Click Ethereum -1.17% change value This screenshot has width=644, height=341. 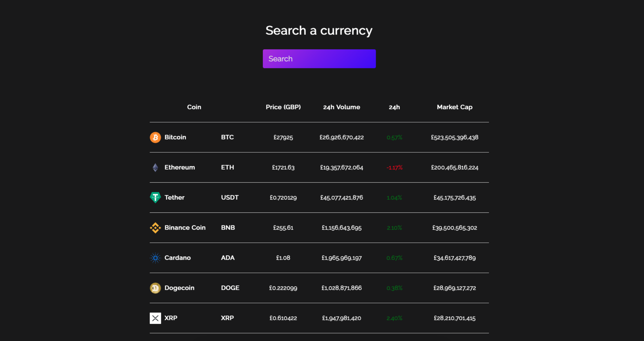click(394, 168)
